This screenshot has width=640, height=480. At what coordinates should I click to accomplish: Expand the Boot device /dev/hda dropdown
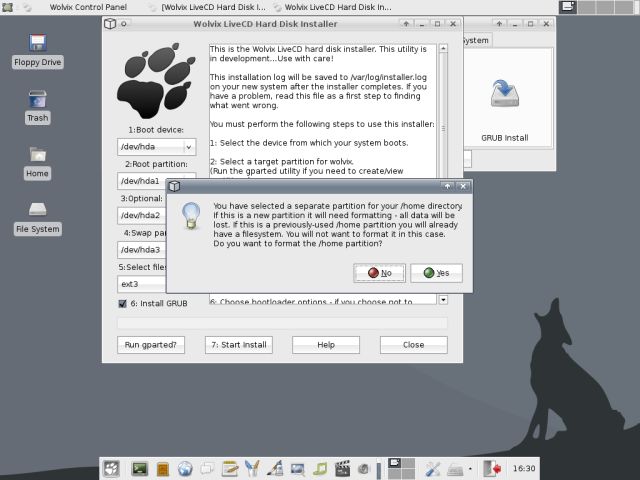(x=189, y=147)
